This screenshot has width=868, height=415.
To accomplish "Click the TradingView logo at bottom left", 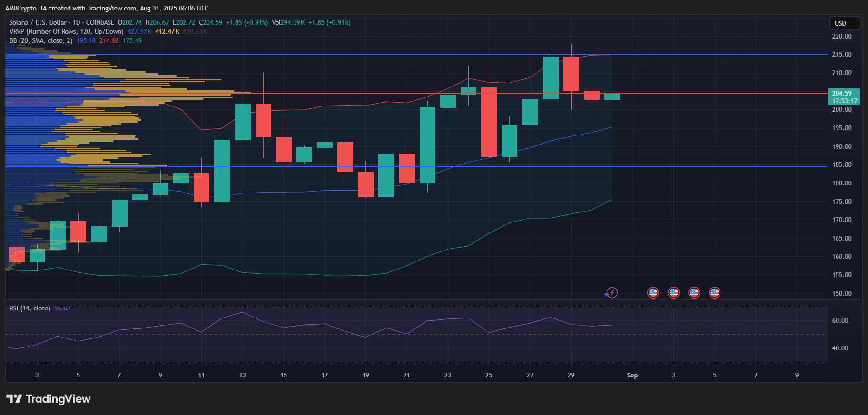I will (x=48, y=399).
